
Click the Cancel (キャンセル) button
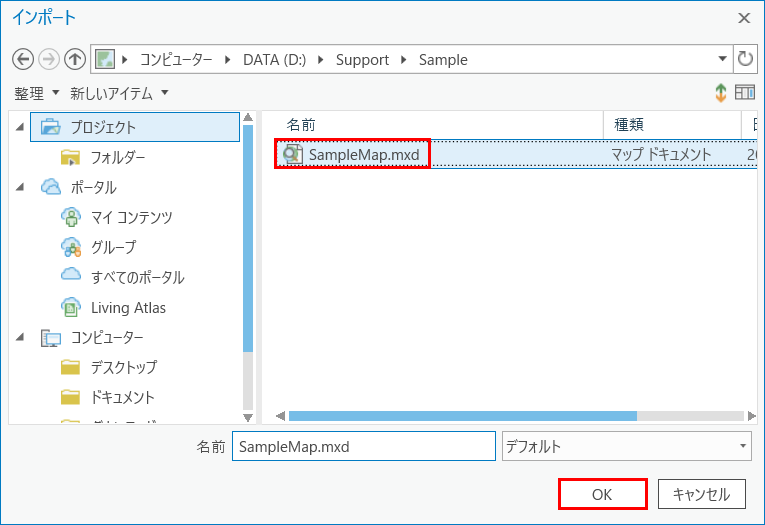701,494
